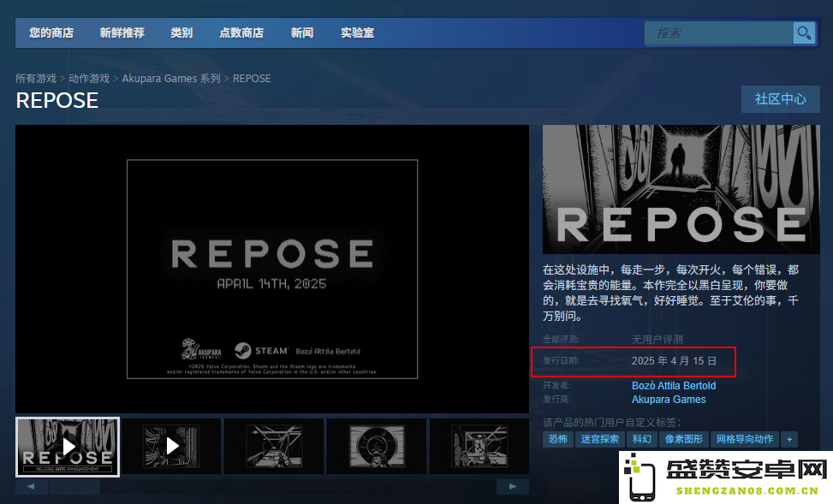Play the REPOSE release date announcement trailer thumbnail
The image size is (833, 504).
[68, 447]
